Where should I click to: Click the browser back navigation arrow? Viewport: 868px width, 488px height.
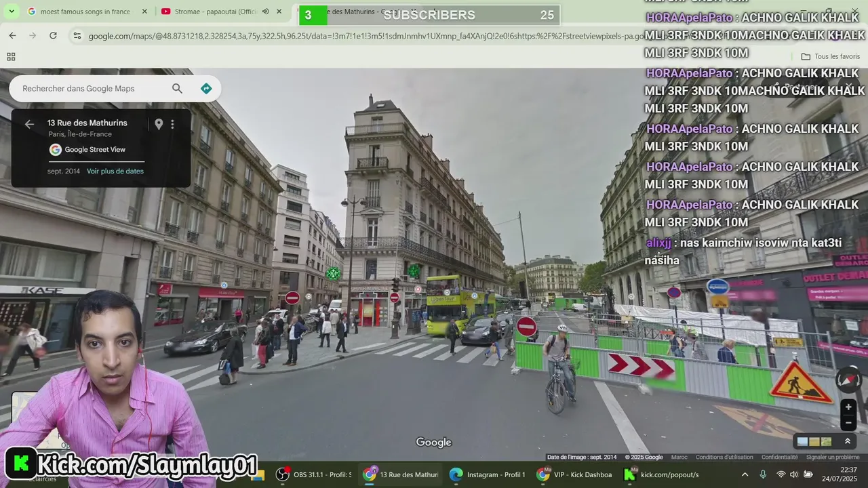click(x=12, y=35)
